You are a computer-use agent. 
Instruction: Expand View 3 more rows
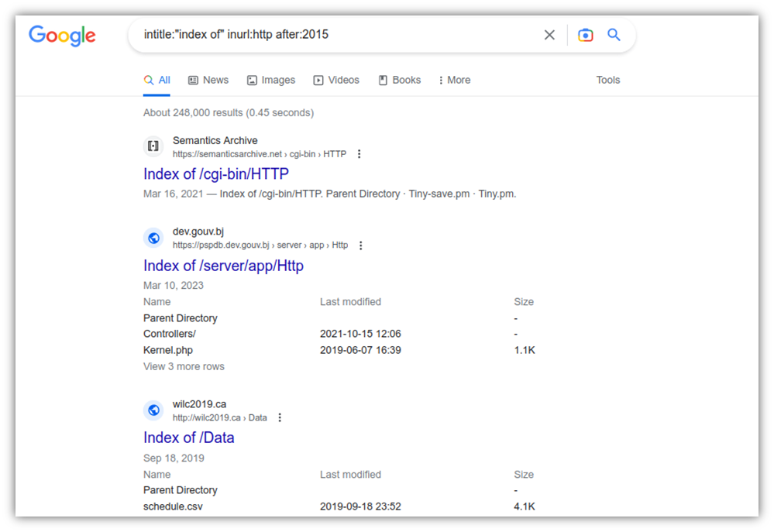click(184, 367)
